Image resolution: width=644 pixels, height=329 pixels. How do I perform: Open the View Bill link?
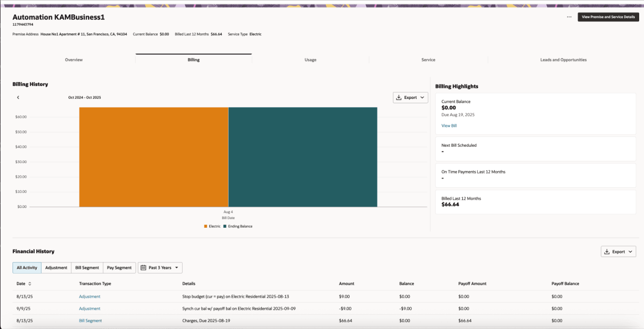point(449,125)
